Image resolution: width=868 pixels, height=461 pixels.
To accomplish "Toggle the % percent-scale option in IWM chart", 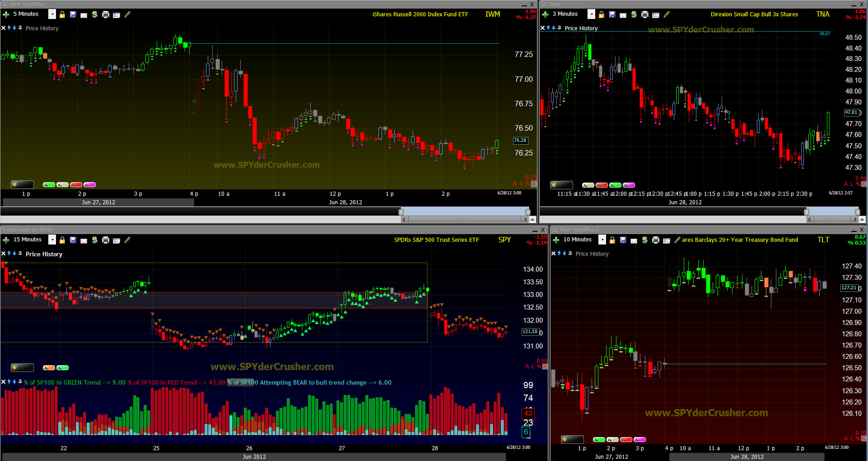I will [x=527, y=183].
